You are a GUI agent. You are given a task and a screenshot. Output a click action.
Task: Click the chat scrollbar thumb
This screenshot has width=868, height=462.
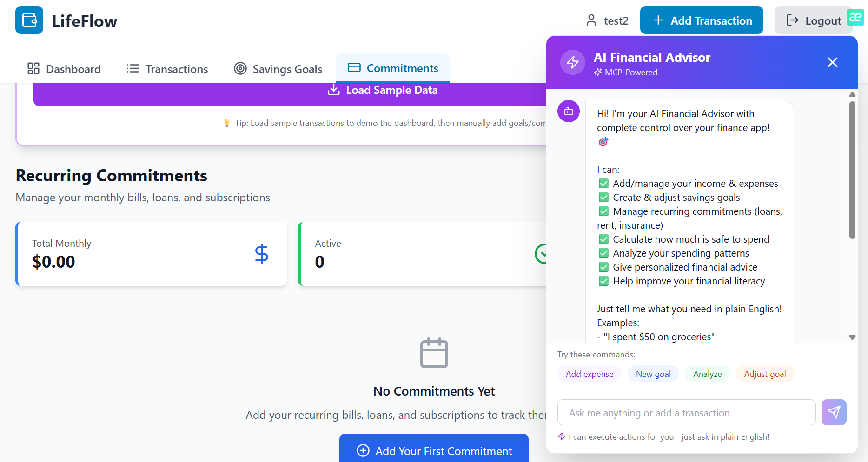[x=852, y=170]
